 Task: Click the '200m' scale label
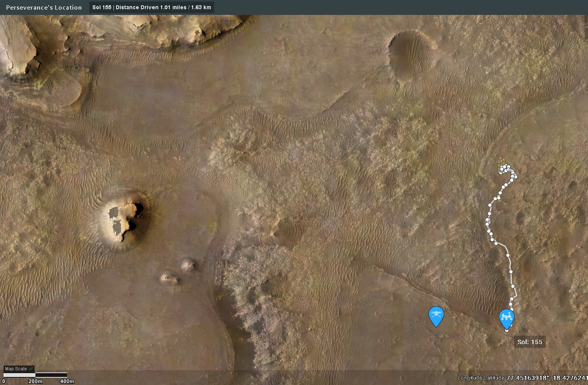pos(35,381)
